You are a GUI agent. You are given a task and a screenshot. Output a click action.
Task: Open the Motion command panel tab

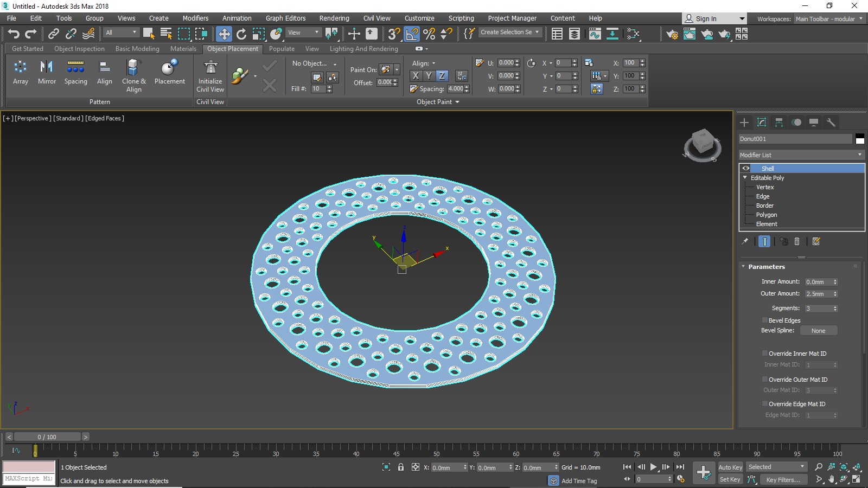(796, 123)
